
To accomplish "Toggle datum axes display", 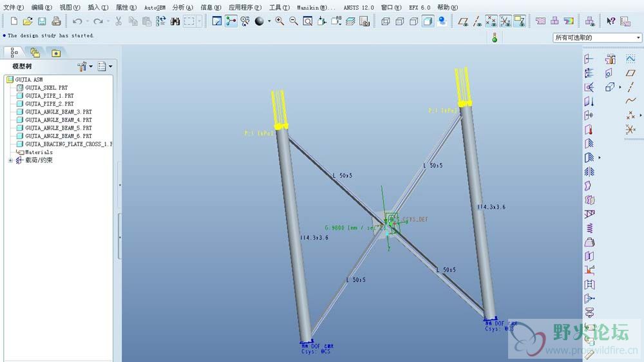I will click(477, 21).
